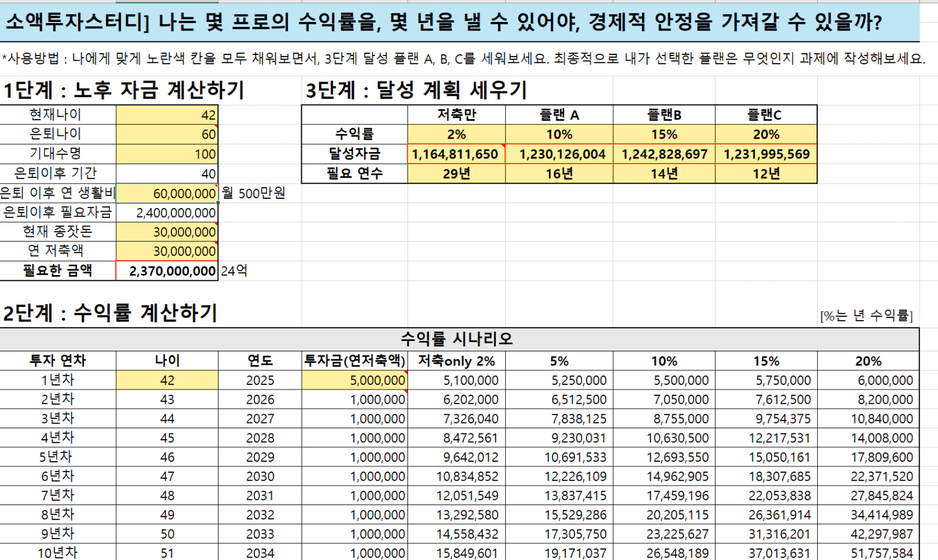Click the 투자 연차 column header

[x=58, y=361]
